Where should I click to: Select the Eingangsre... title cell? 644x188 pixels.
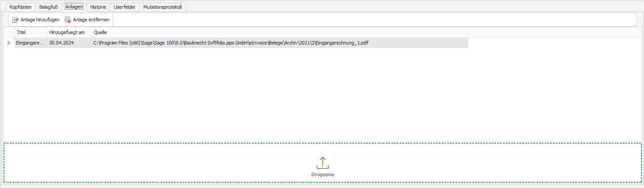tap(30, 43)
